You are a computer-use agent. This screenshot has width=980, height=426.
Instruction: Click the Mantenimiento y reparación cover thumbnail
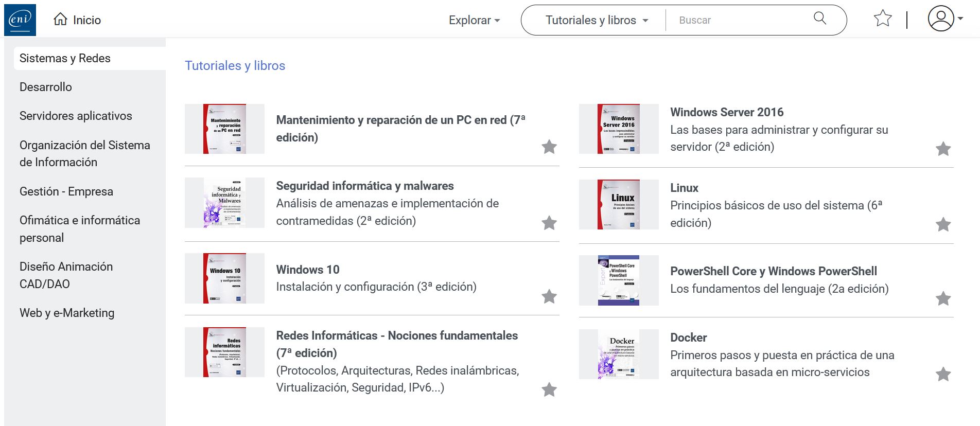point(224,129)
